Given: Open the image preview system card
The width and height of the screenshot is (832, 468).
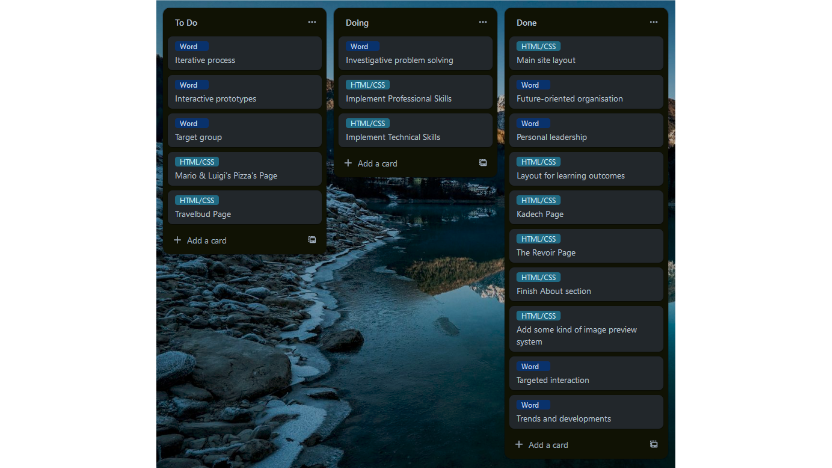Looking at the screenshot, I should click(586, 329).
